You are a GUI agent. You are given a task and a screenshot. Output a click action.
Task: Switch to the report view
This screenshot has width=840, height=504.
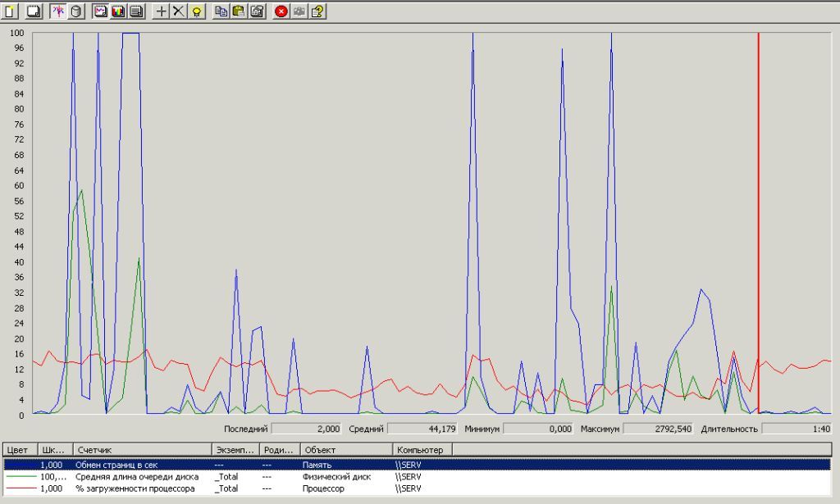[137, 11]
